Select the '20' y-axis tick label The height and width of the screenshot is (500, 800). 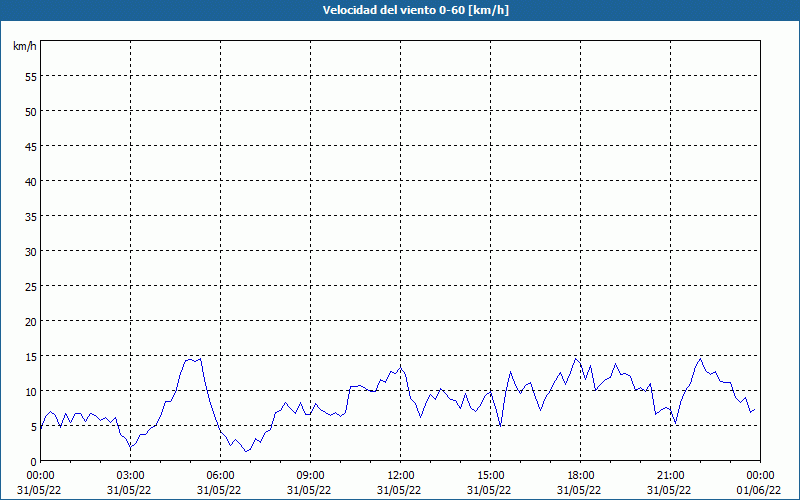(x=31, y=321)
